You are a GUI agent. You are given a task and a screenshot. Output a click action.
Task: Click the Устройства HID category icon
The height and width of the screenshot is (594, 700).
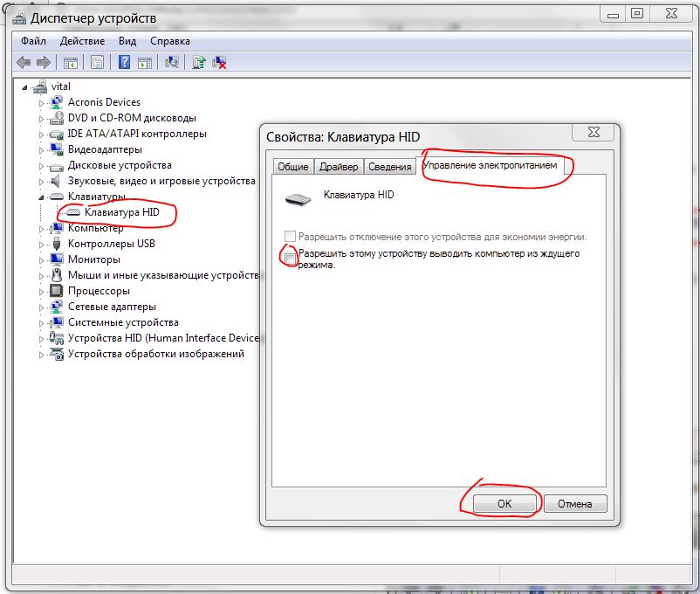(x=56, y=338)
